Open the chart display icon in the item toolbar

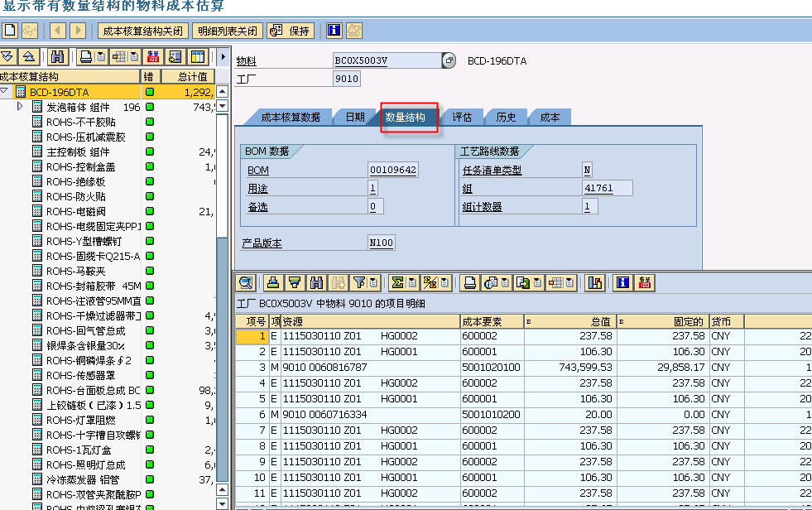(x=596, y=282)
